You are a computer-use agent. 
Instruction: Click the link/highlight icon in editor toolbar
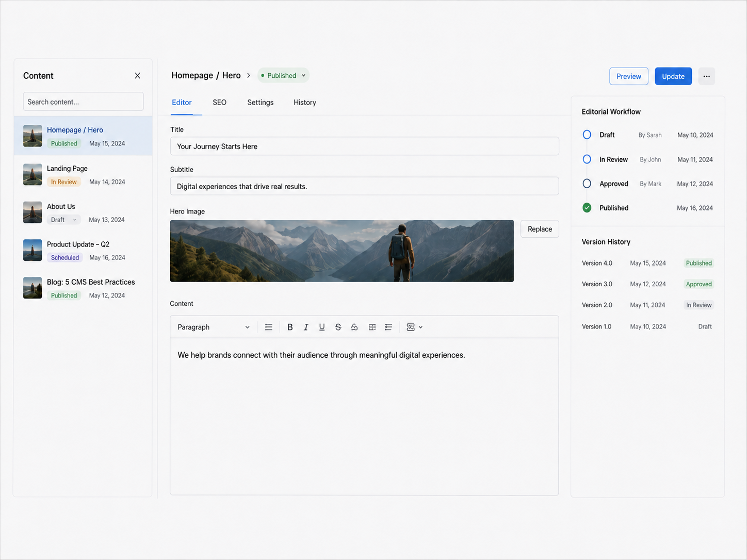[354, 327]
